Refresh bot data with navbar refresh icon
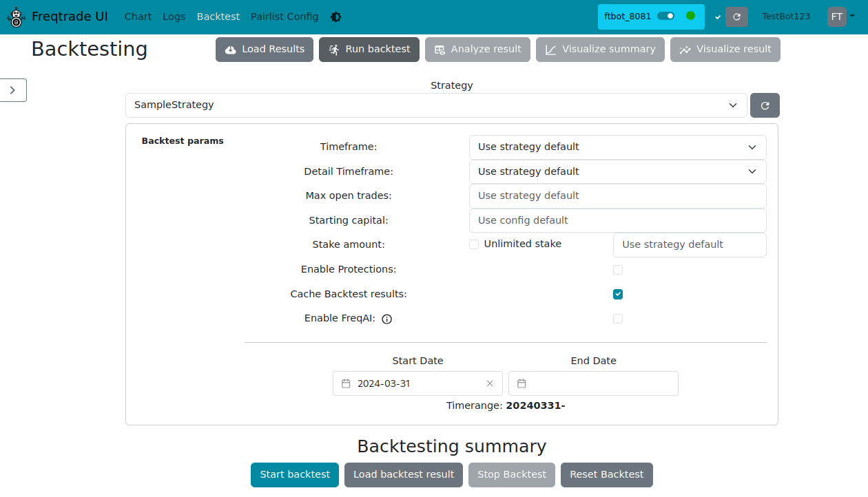Viewport: 868px width, 497px height. [737, 17]
